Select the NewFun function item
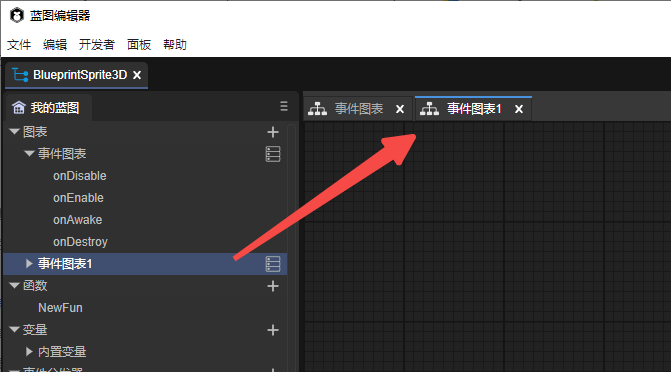Image resolution: width=671 pixels, height=372 pixels. (60, 308)
